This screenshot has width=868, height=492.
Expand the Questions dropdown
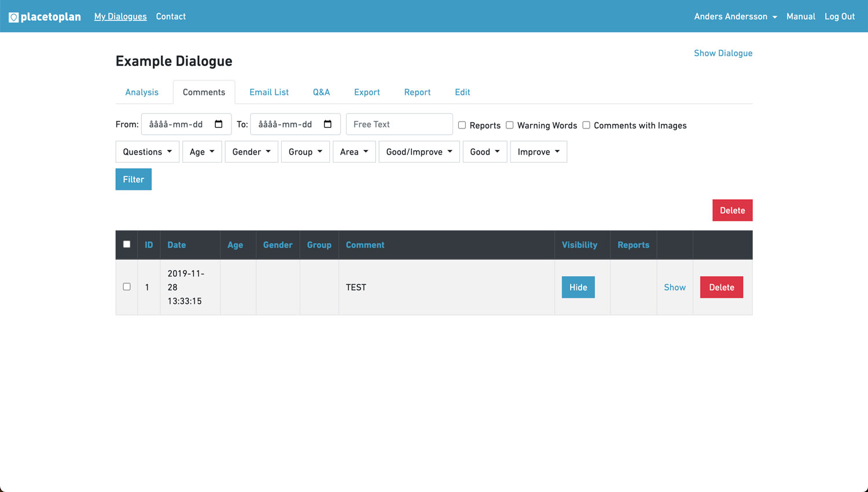[147, 152]
